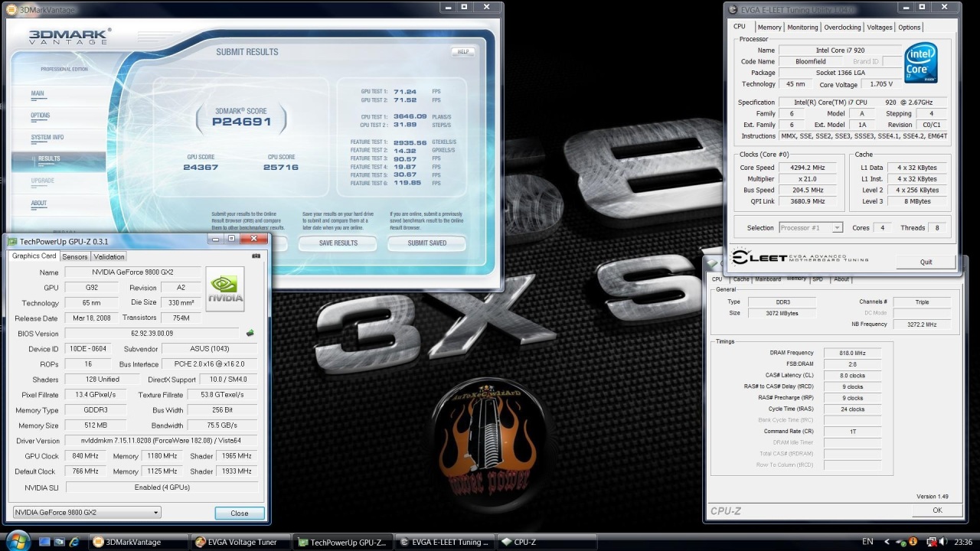Click the EVGA E-LEET logo banner

[800, 258]
